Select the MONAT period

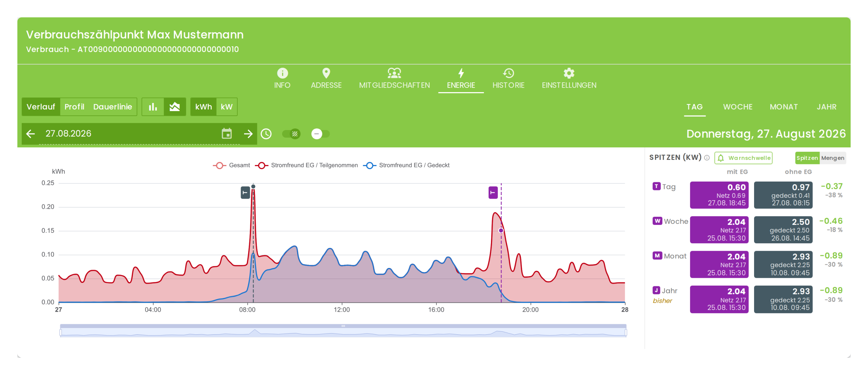pyautogui.click(x=784, y=107)
